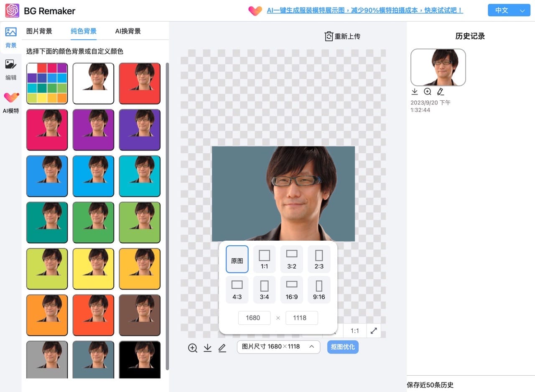Click the pink heart icon in banner
Screen dimensions: 535x392
255,10
